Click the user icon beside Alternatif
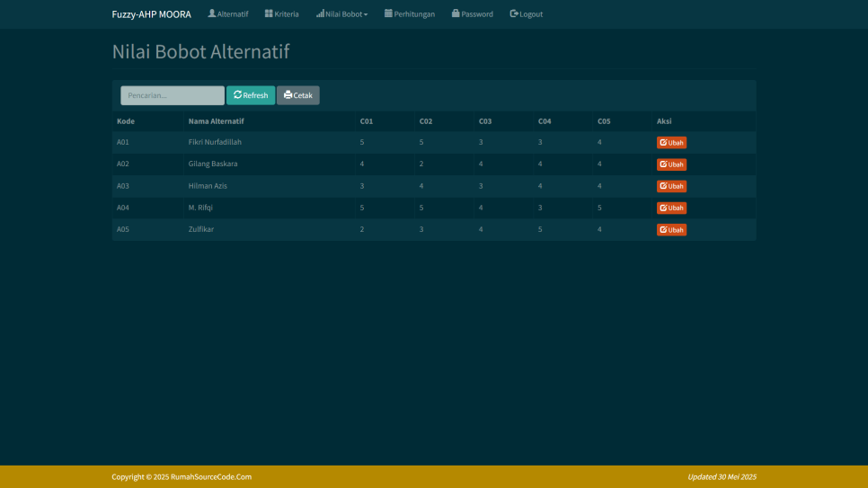868x488 pixels. [x=212, y=13]
